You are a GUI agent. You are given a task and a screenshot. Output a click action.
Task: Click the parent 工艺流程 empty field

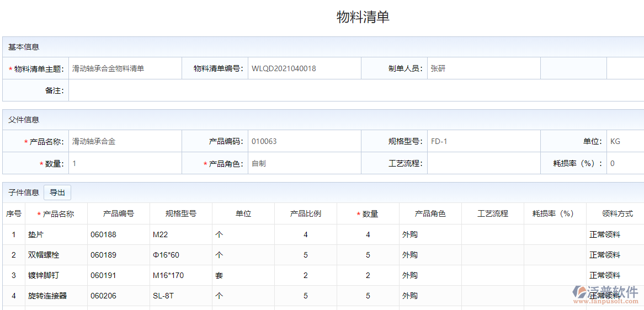click(x=483, y=163)
